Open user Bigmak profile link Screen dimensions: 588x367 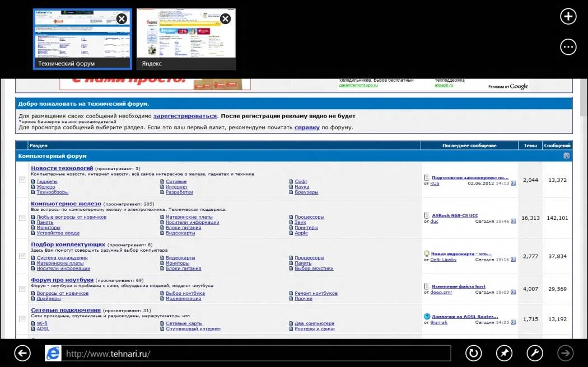coord(438,322)
